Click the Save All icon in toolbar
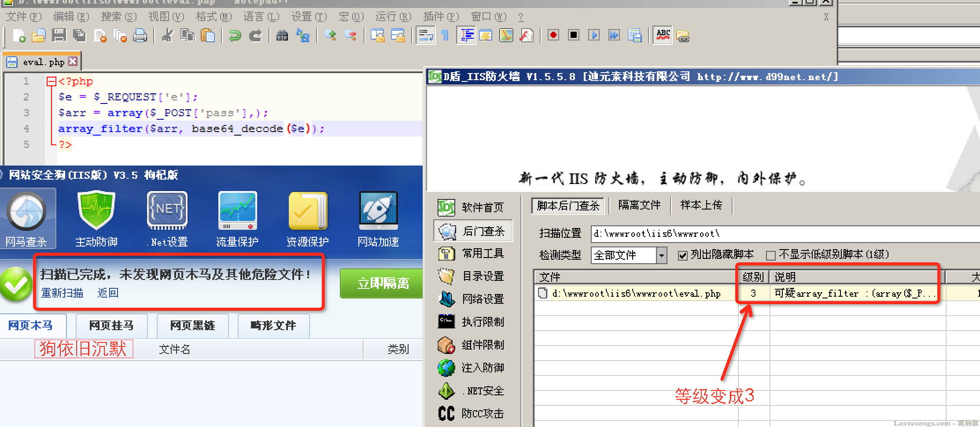The width and height of the screenshot is (980, 427). coord(79,35)
